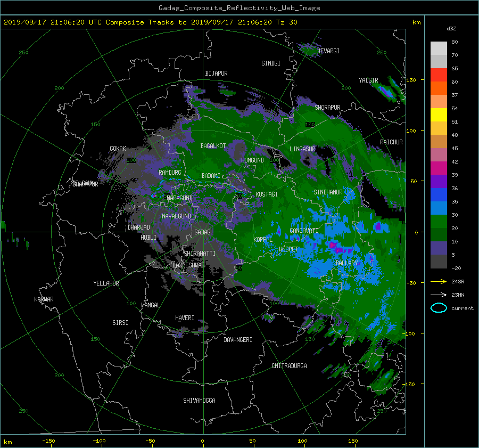Click the HUNGUND city label
Screen dimensions: 479x448
pyautogui.click(x=252, y=160)
